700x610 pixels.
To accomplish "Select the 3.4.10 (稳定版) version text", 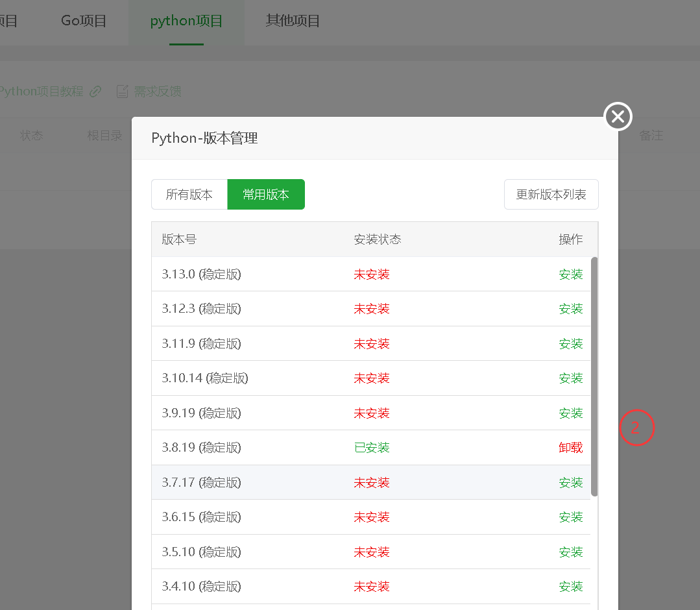I will point(201,587).
